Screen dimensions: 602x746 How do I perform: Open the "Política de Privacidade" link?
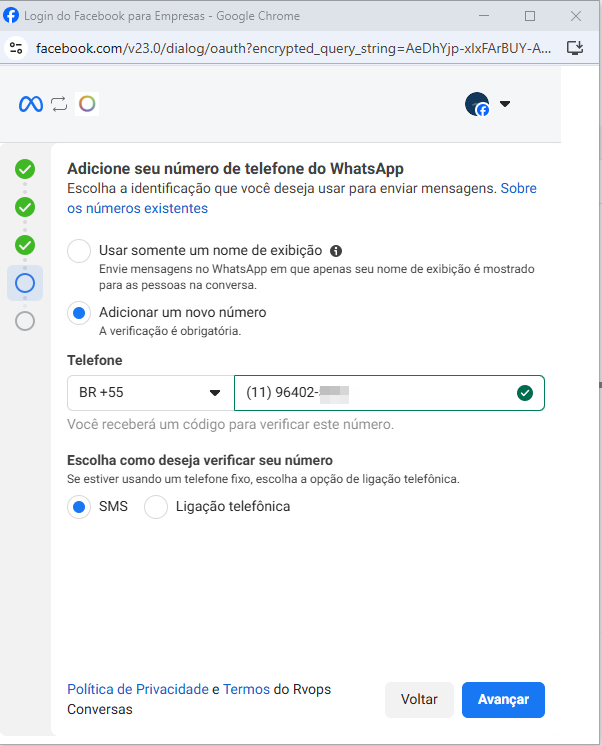click(x=137, y=690)
